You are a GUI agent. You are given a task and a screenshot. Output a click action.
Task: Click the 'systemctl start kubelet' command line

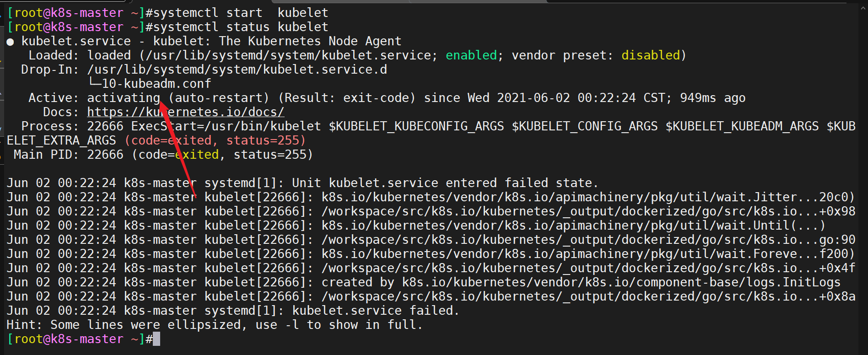point(237,13)
